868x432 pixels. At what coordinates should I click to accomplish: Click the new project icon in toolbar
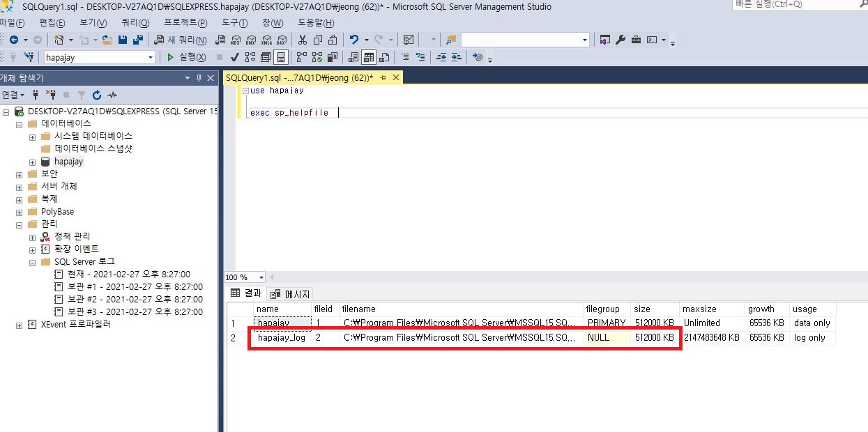[x=59, y=40]
